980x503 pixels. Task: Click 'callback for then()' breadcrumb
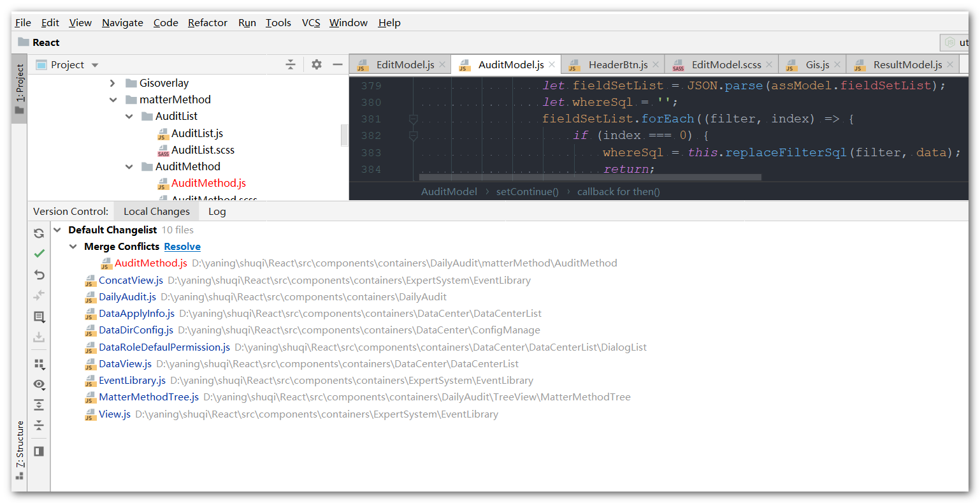tap(618, 191)
